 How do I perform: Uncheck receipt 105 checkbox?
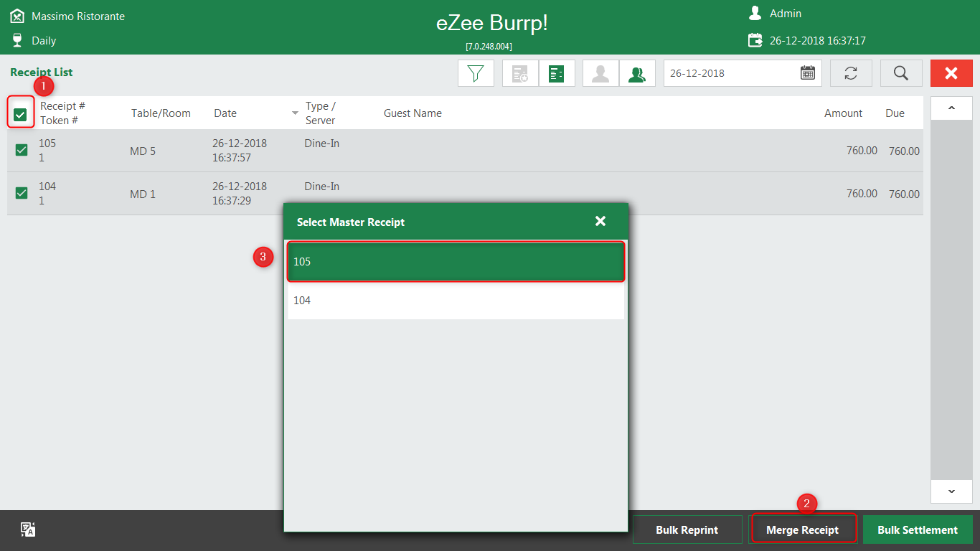click(x=22, y=150)
